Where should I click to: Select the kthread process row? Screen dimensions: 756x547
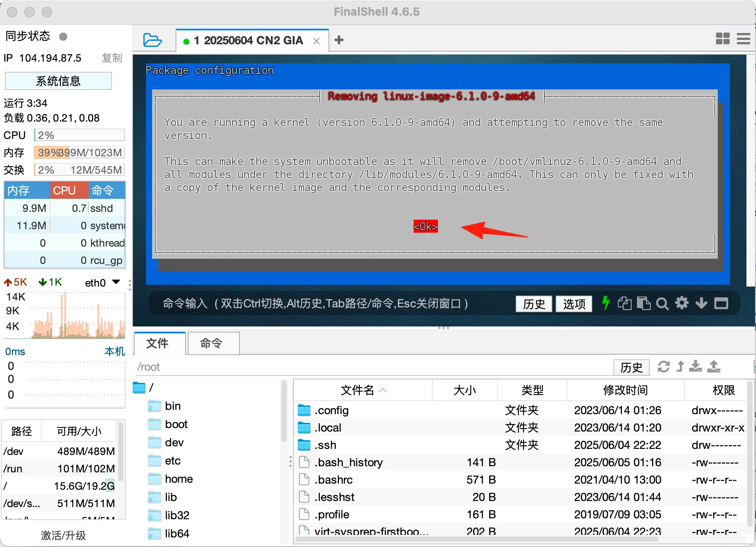pyautogui.click(x=65, y=243)
